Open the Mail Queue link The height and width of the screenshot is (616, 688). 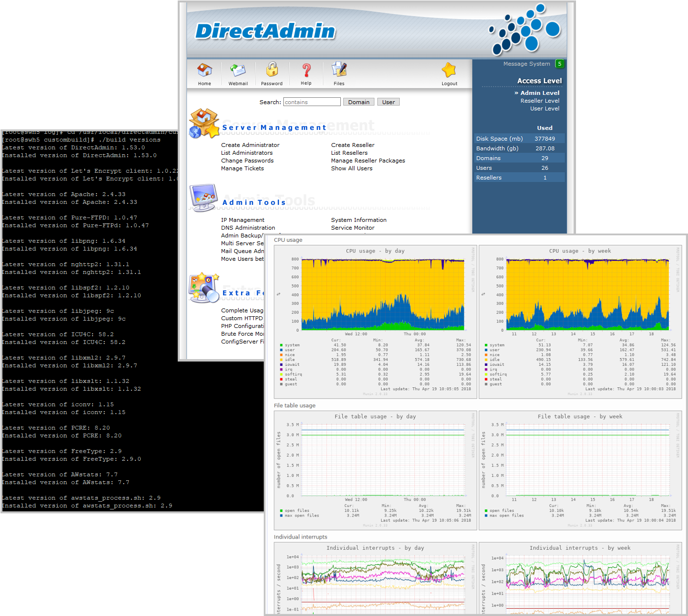pos(242,251)
